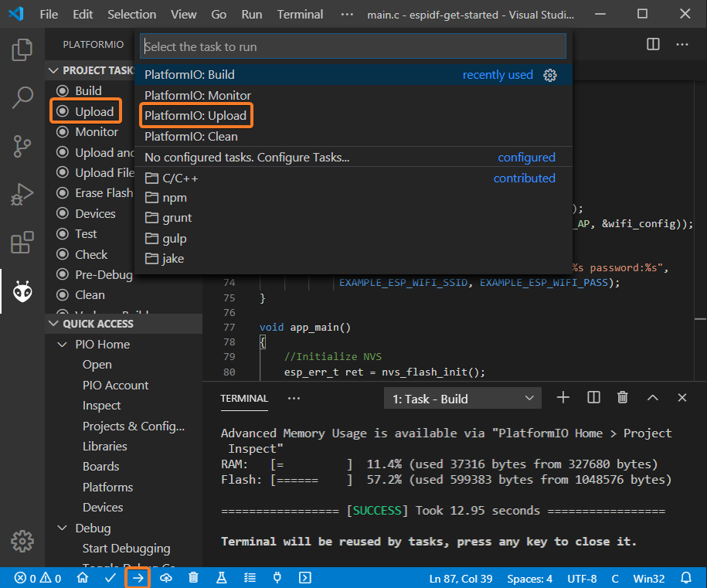Open the Extensions view
This screenshot has height=588, width=707.
tap(22, 243)
